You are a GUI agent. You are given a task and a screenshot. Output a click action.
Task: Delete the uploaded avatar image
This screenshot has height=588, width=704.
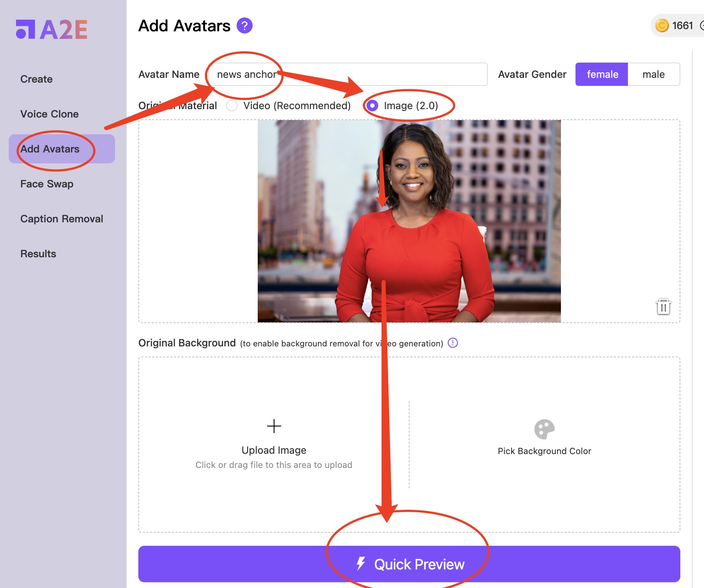663,307
